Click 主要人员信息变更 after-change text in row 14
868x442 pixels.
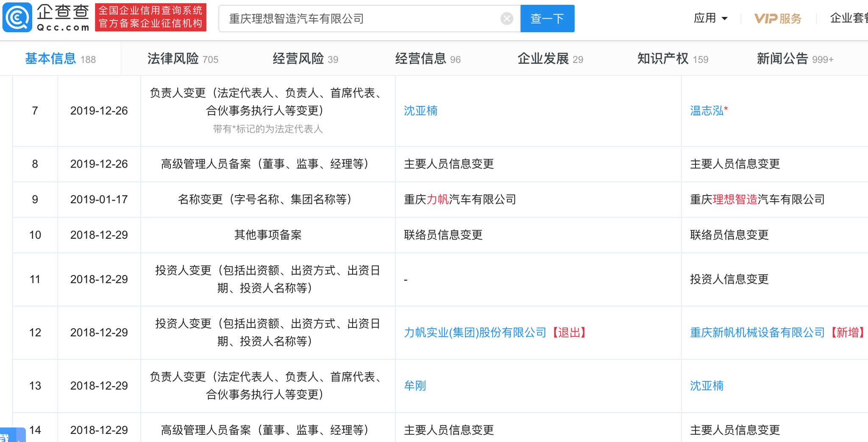click(x=735, y=430)
